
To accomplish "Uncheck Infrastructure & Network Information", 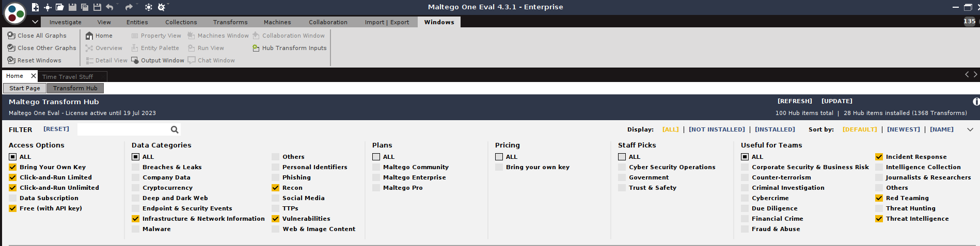I will [136, 219].
